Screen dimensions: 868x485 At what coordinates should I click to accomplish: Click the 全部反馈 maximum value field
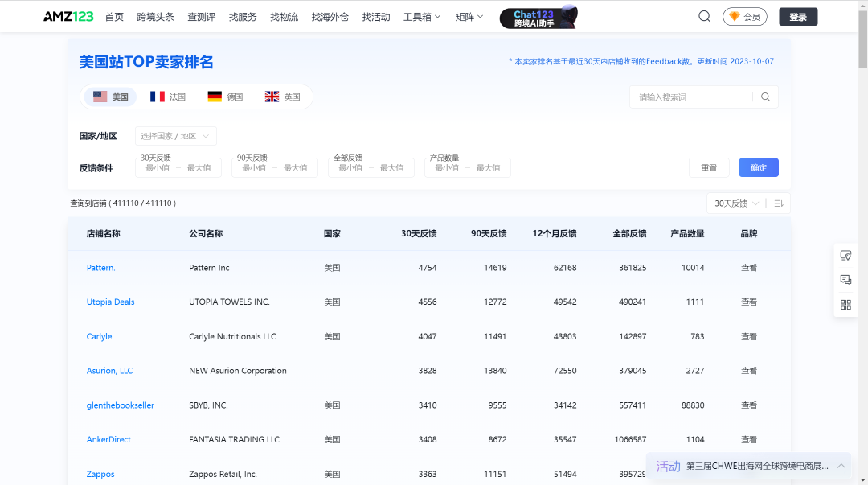click(391, 168)
